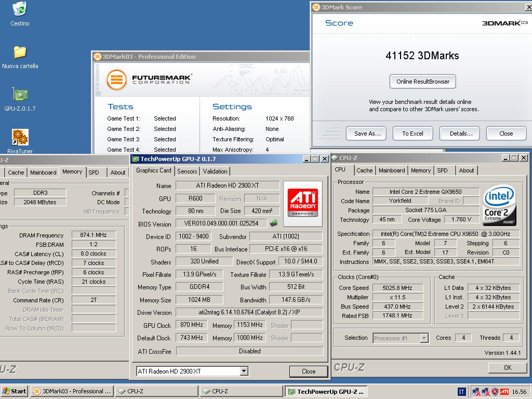Click the GPU-Z title bar icon
Image resolution: width=532 pixels, height=399 pixels.
[x=136, y=159]
